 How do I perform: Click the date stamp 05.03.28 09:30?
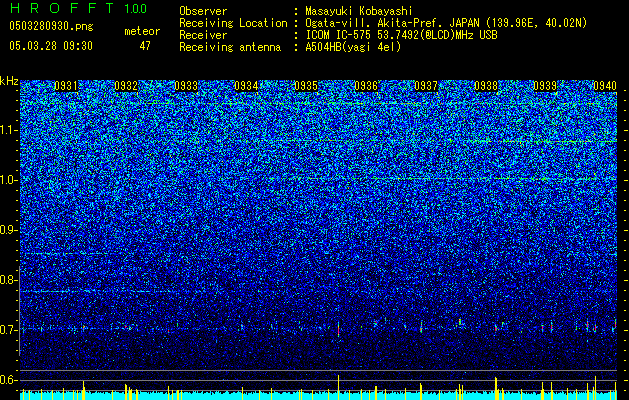[51, 46]
